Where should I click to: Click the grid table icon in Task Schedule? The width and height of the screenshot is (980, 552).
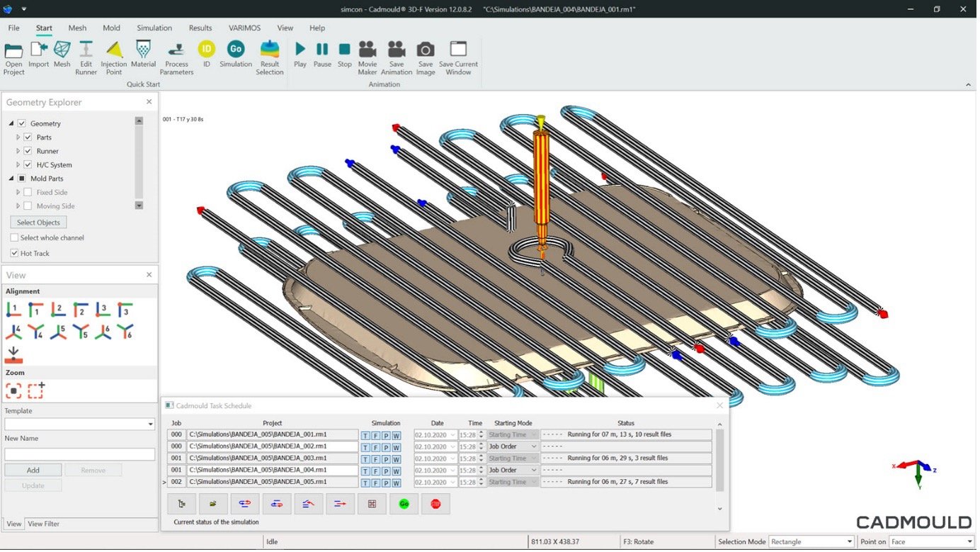[x=372, y=505]
